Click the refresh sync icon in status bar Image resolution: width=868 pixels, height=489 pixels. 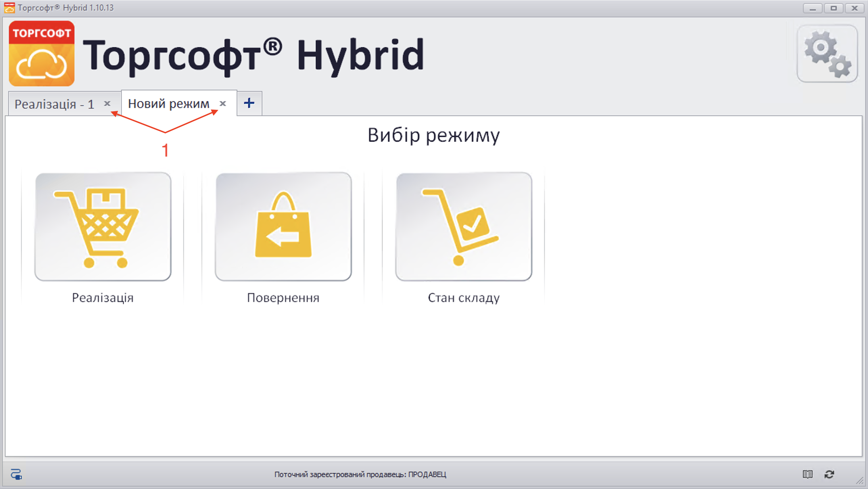coord(829,474)
